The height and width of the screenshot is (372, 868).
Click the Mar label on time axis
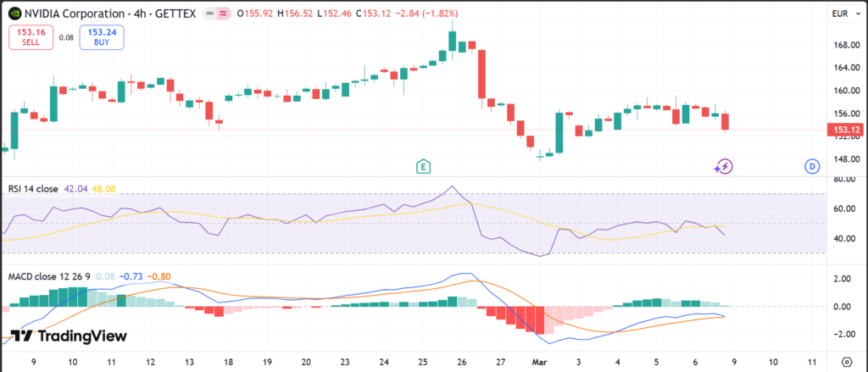tap(539, 361)
